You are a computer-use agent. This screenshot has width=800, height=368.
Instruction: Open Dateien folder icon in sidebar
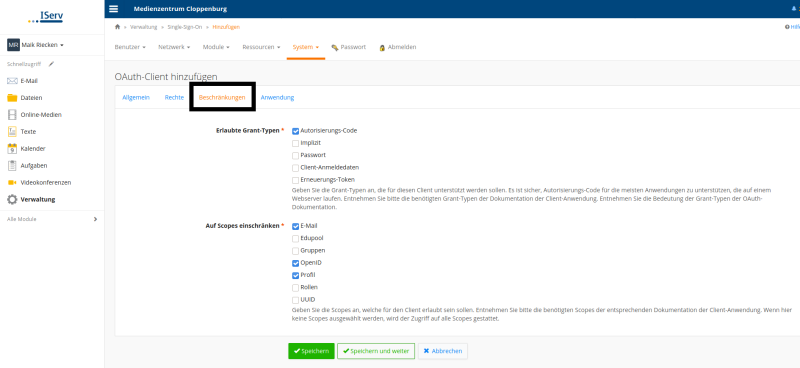(12, 97)
